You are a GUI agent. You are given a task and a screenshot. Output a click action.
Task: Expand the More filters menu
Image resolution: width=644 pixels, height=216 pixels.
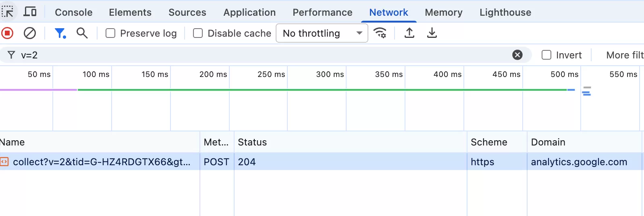click(624, 55)
